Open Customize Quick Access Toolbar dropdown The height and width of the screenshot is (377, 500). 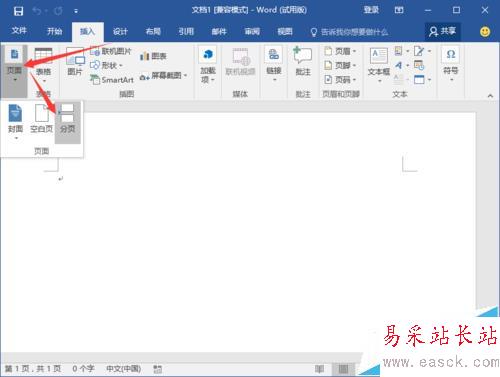[x=76, y=11]
